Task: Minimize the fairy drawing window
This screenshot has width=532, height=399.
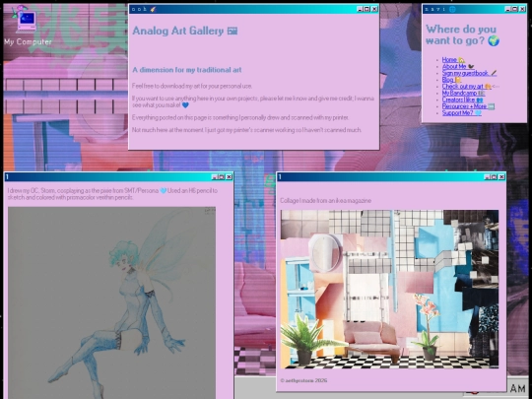Action: [x=215, y=176]
